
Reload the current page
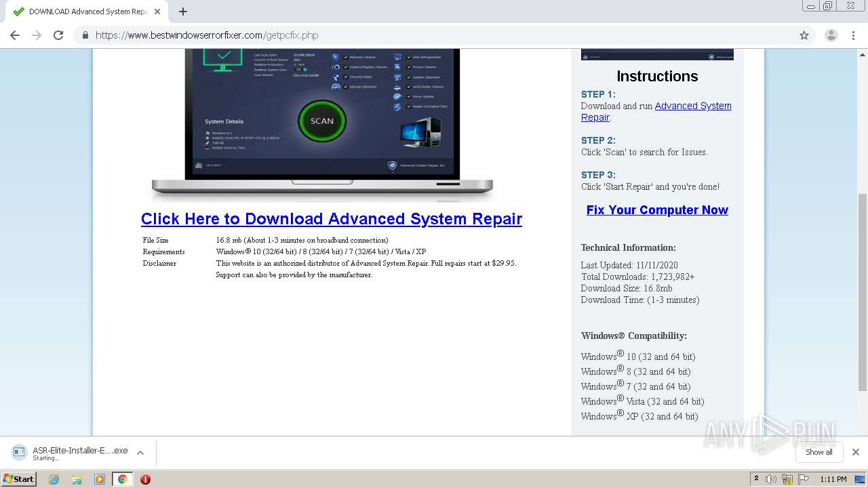58,35
